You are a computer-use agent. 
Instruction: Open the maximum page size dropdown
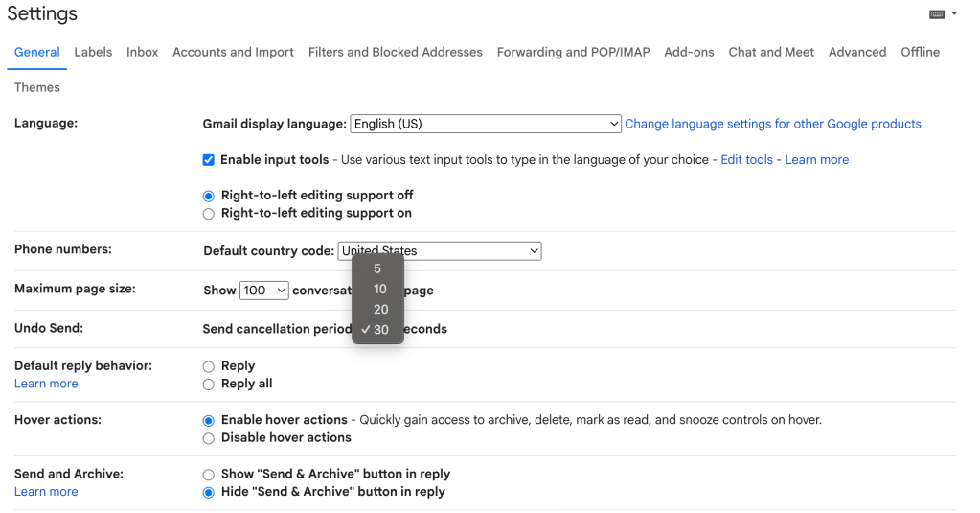pos(264,291)
